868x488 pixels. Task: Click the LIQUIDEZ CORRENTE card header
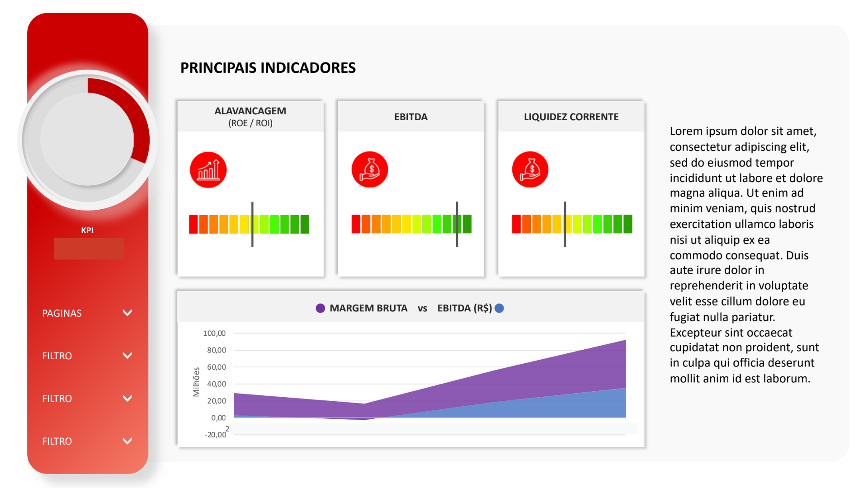tap(571, 117)
